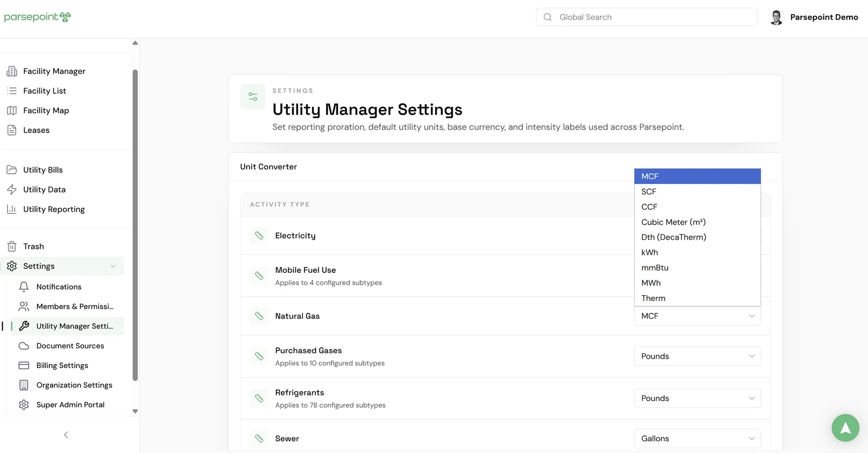Click the Members & Permissions people icon

[24, 307]
